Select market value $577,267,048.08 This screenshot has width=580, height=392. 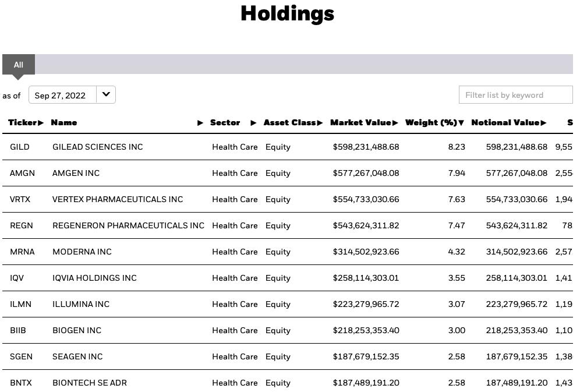click(366, 173)
